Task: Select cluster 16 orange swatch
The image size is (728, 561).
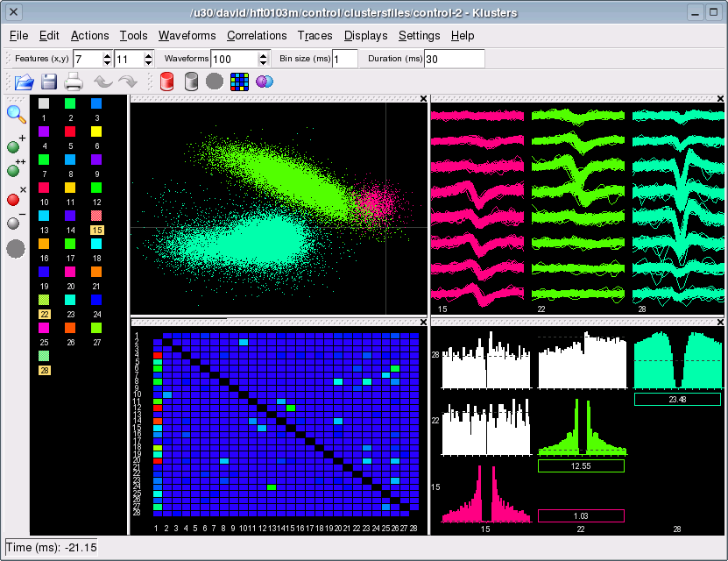Action: pos(44,244)
